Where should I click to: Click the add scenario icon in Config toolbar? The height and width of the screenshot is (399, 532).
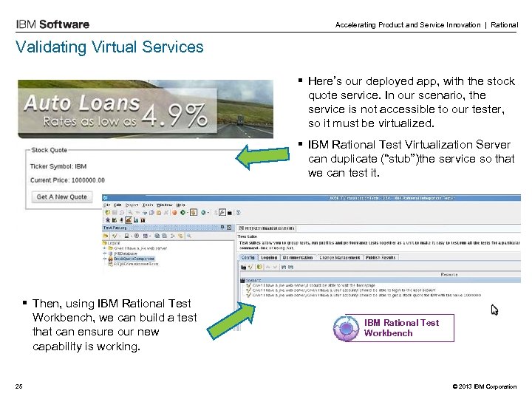pyautogui.click(x=243, y=267)
